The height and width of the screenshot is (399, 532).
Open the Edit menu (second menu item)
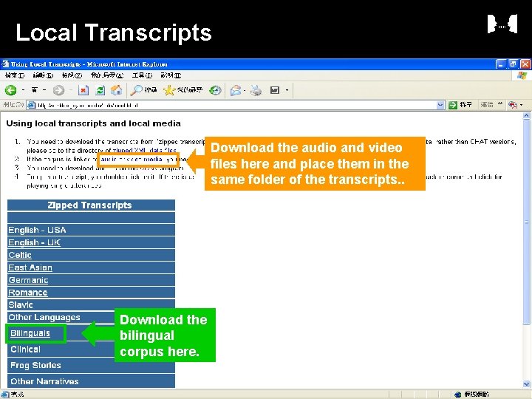tap(43, 75)
